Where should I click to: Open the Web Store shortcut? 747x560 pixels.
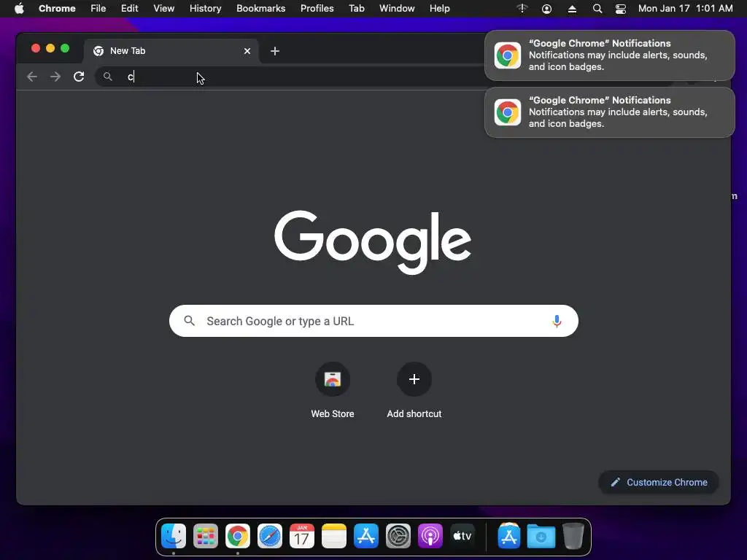pyautogui.click(x=333, y=379)
